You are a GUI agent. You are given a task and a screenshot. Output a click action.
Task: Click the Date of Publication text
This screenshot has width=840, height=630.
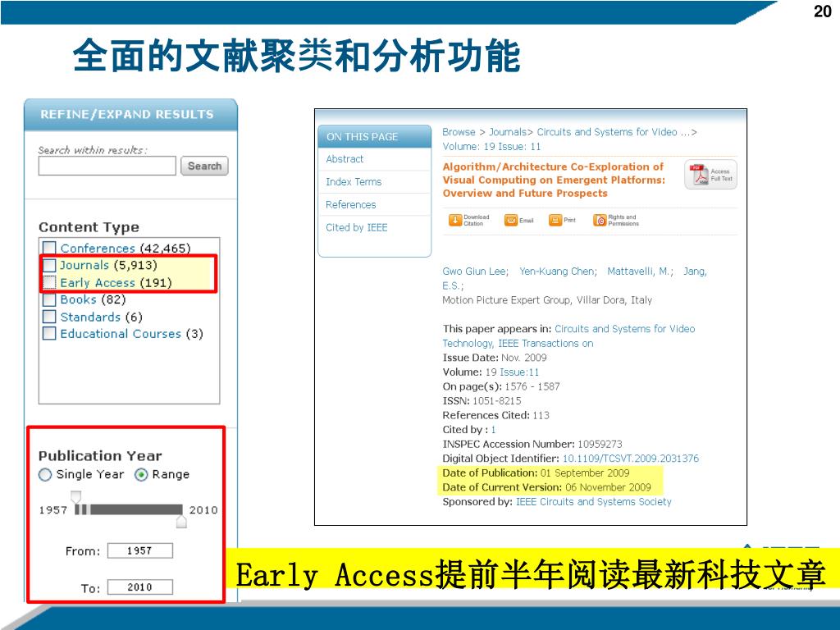click(536, 473)
